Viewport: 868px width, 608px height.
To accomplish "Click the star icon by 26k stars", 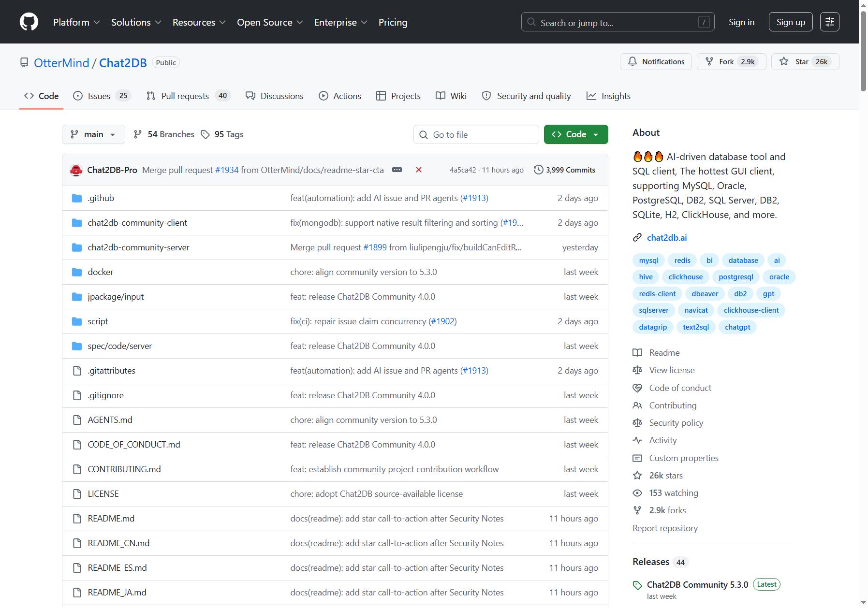I will (x=637, y=476).
